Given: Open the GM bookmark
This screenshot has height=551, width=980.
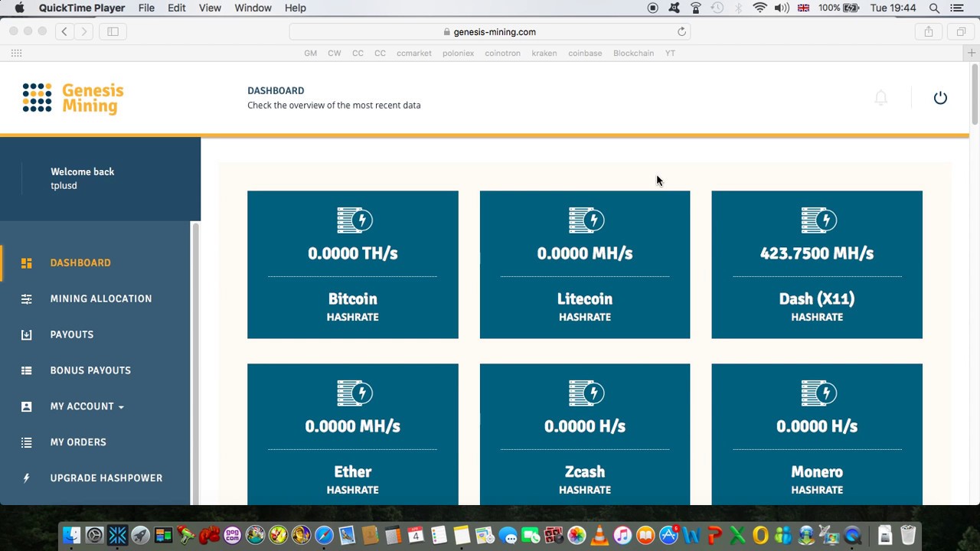Looking at the screenshot, I should (310, 54).
